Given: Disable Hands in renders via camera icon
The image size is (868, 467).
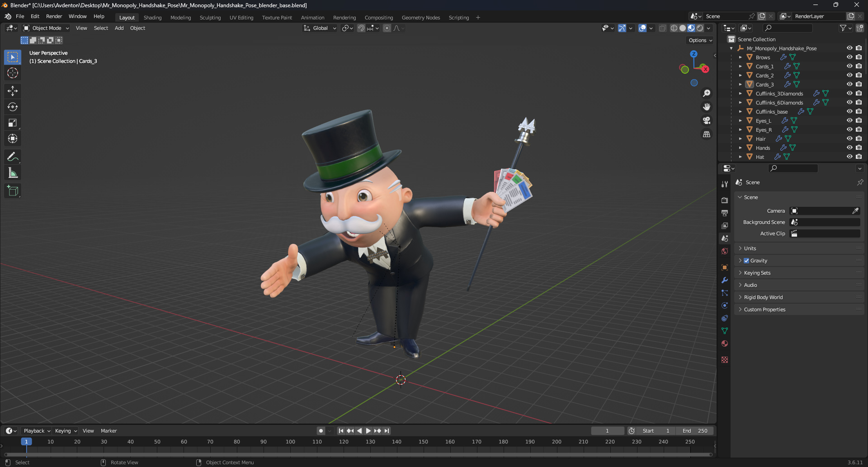Looking at the screenshot, I should 859,148.
